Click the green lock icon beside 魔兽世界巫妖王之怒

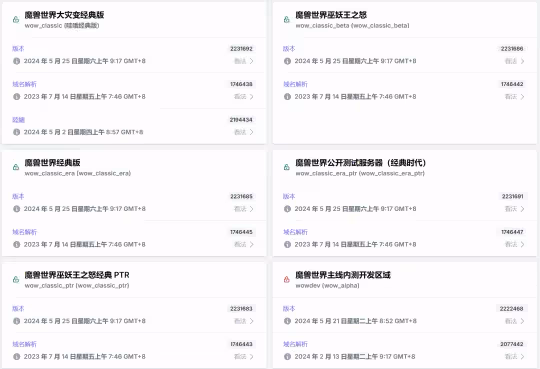(287, 20)
